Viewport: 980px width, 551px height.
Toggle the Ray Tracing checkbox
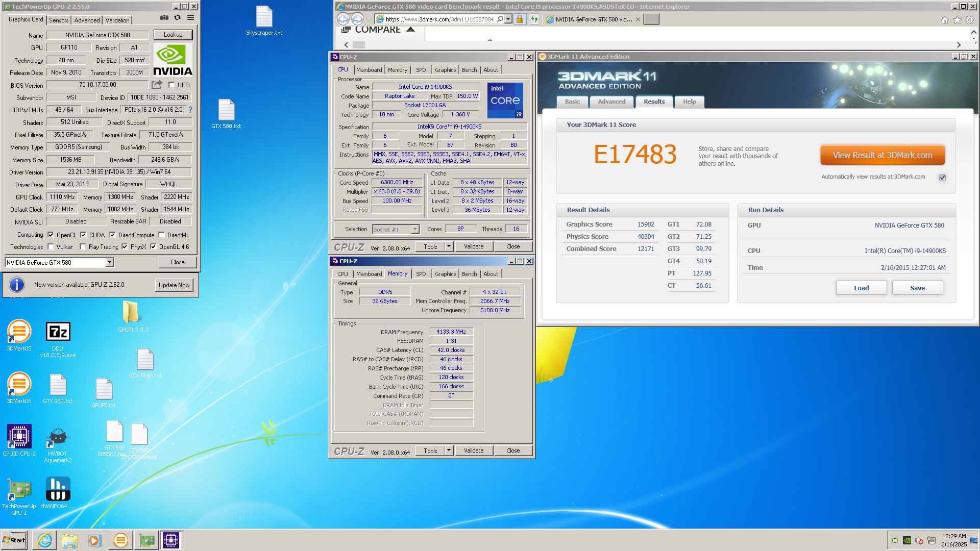click(x=83, y=247)
